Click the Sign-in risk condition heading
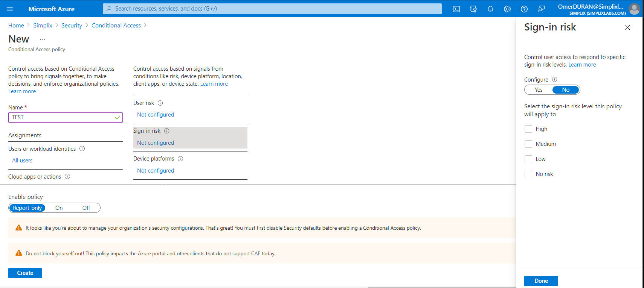This screenshot has width=644, height=288. coord(147,131)
